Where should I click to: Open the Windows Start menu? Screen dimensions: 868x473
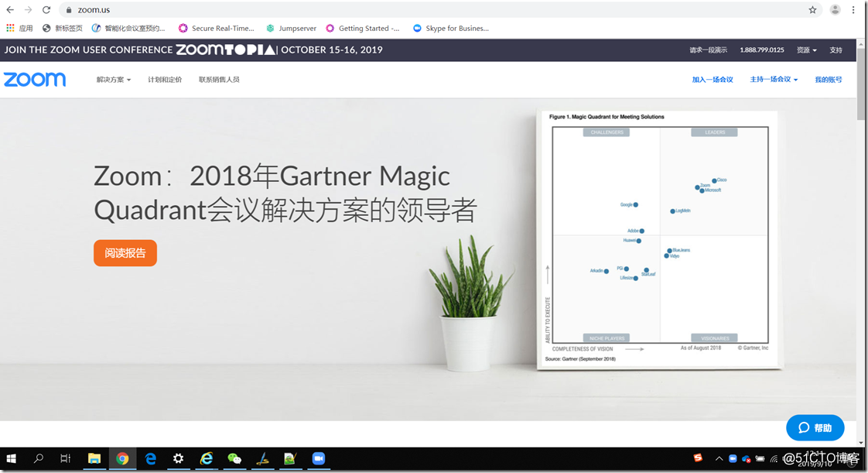(x=11, y=458)
